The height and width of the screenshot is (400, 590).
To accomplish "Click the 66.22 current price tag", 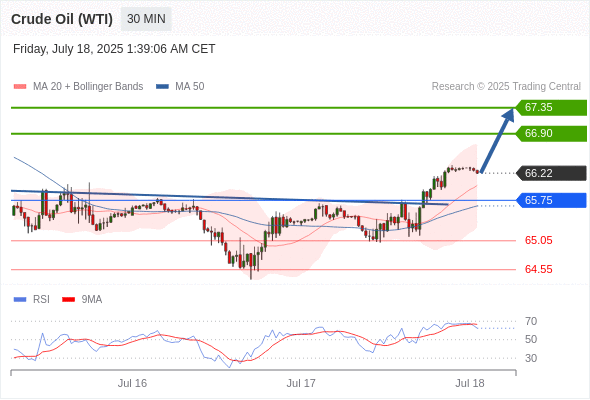I will 551,173.
